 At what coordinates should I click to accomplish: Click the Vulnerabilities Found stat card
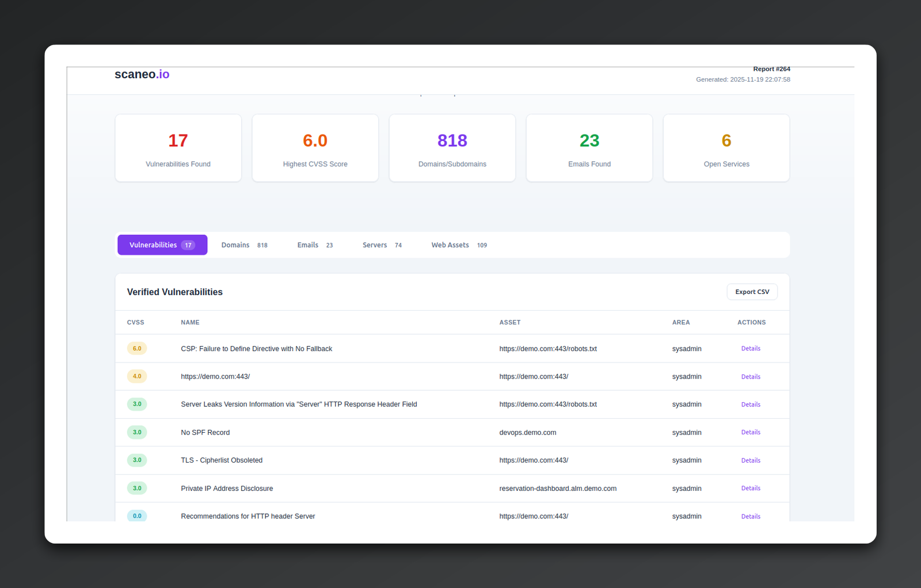pyautogui.click(x=178, y=148)
